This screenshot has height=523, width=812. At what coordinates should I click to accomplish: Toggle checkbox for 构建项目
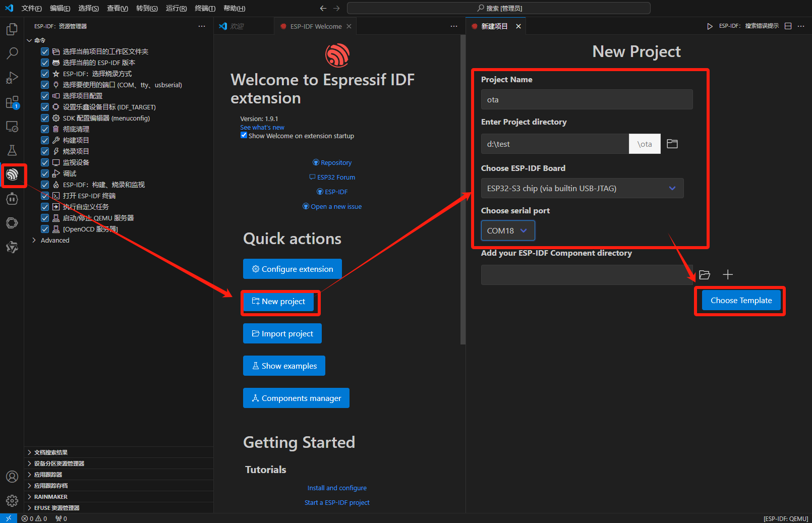pyautogui.click(x=45, y=140)
